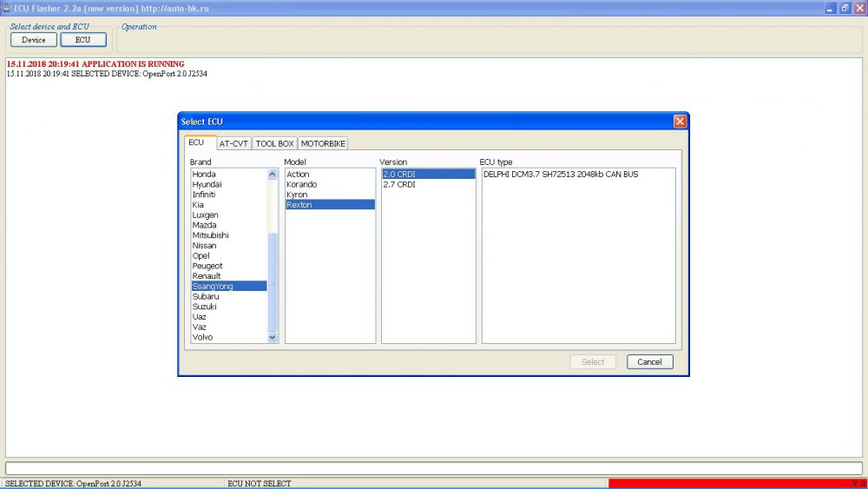Click the ECU button in toolbar
The width and height of the screenshot is (868, 489).
[82, 40]
